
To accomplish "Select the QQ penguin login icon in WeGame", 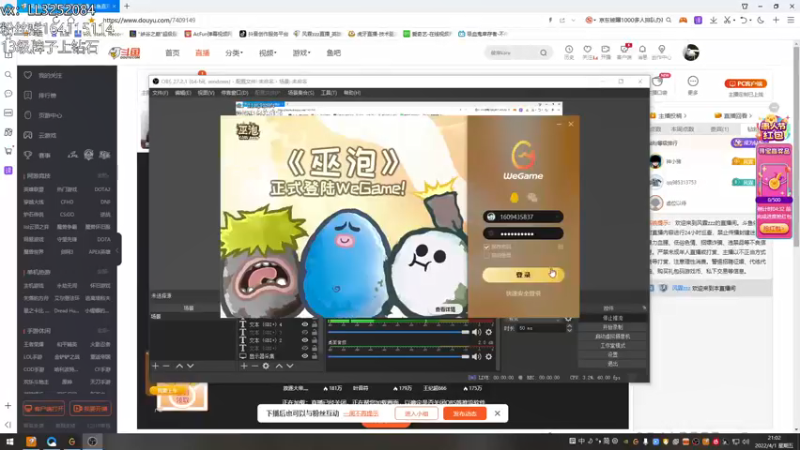I will [514, 197].
